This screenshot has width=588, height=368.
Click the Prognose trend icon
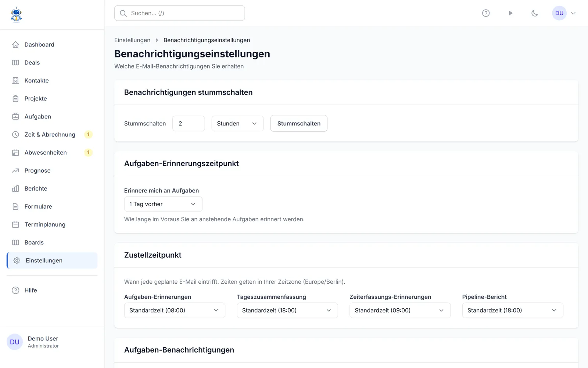(15, 171)
